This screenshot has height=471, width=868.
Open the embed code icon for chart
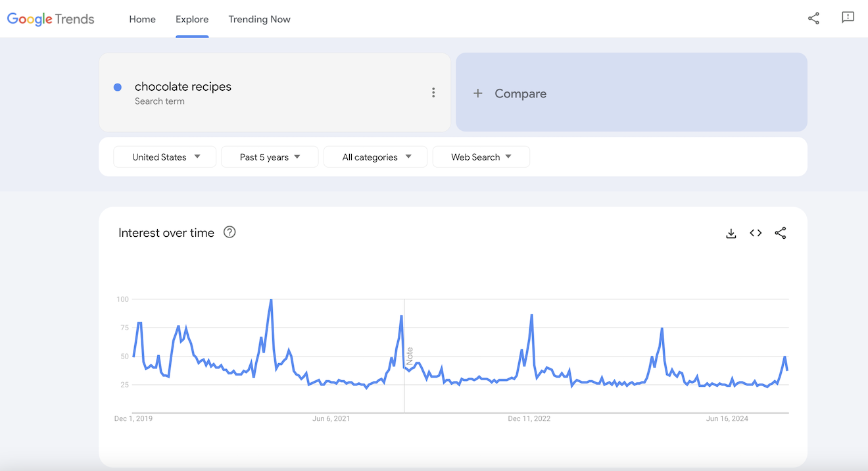click(756, 233)
